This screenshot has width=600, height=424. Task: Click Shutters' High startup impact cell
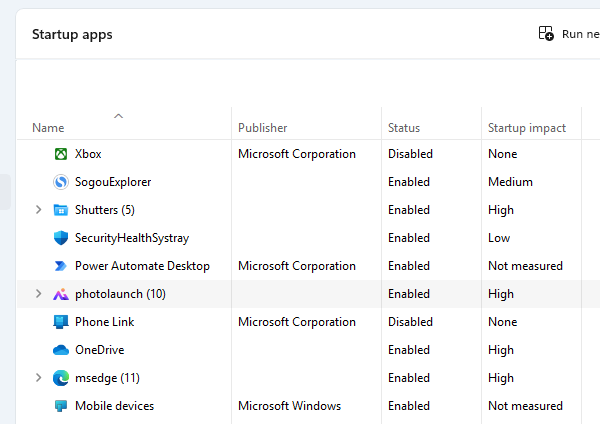(x=501, y=210)
